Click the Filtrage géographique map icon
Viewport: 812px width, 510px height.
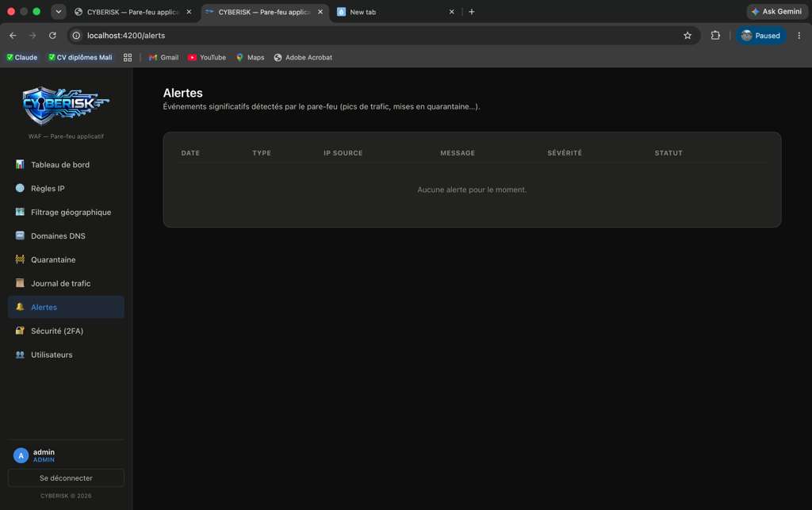pos(20,212)
